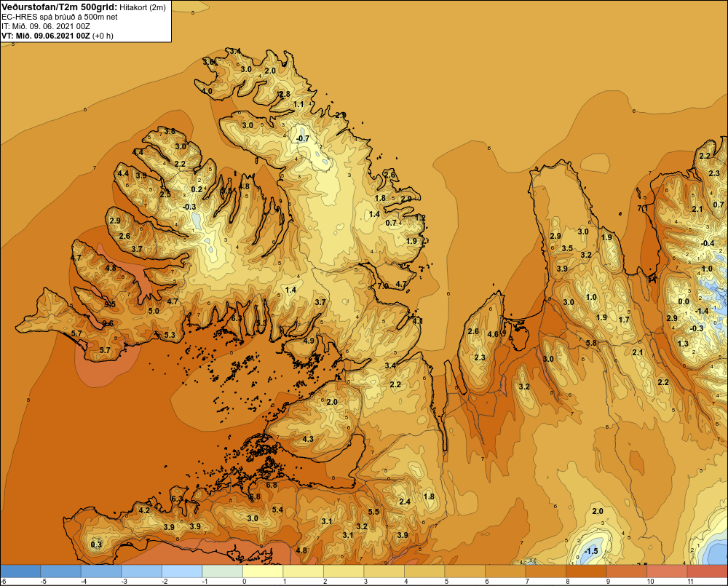Click the temperature value "4.1"
Image resolution: width=728 pixels, height=586 pixels.
click(x=417, y=321)
